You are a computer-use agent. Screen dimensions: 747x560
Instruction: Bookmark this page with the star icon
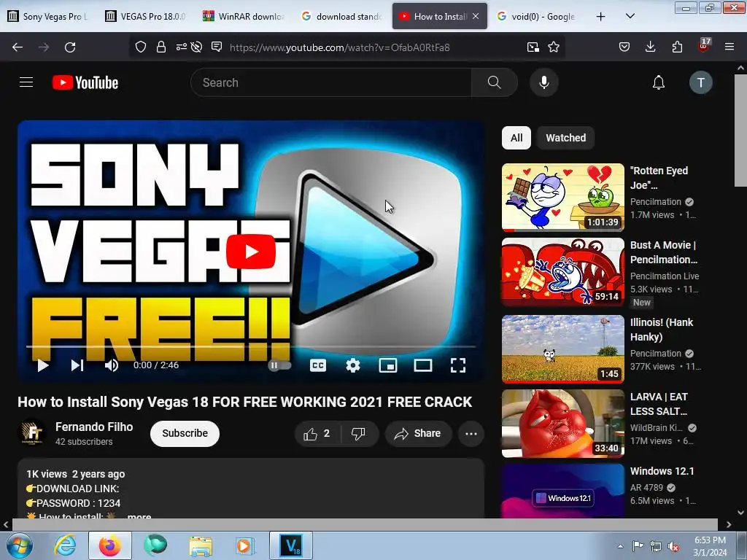[x=554, y=47]
